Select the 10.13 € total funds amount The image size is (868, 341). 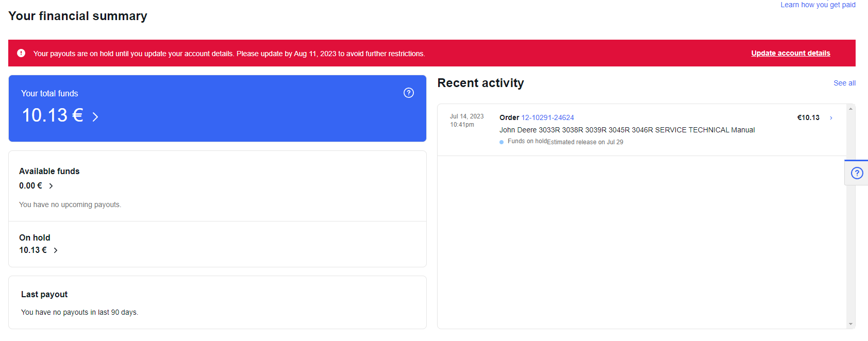coord(52,115)
